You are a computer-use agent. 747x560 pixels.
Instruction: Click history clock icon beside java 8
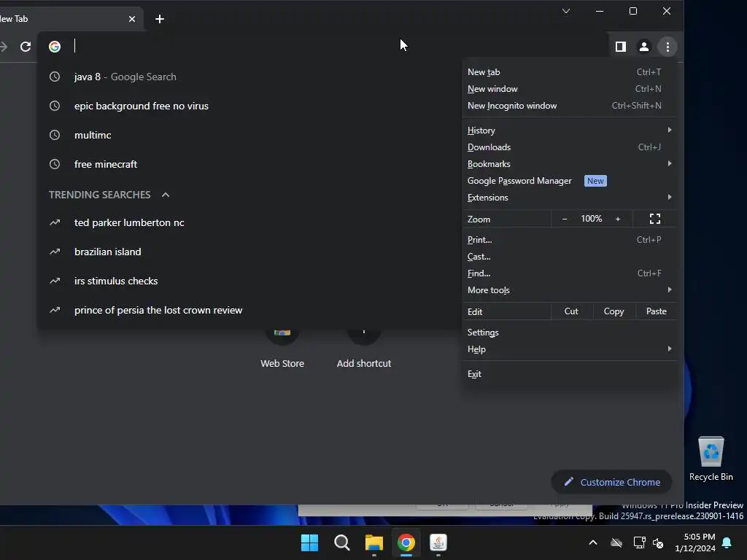coord(55,77)
